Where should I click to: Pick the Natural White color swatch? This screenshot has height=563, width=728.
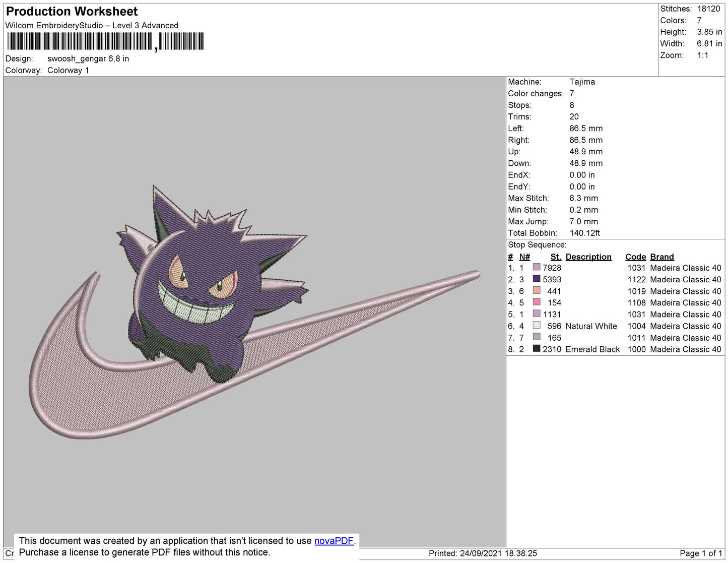(537, 326)
